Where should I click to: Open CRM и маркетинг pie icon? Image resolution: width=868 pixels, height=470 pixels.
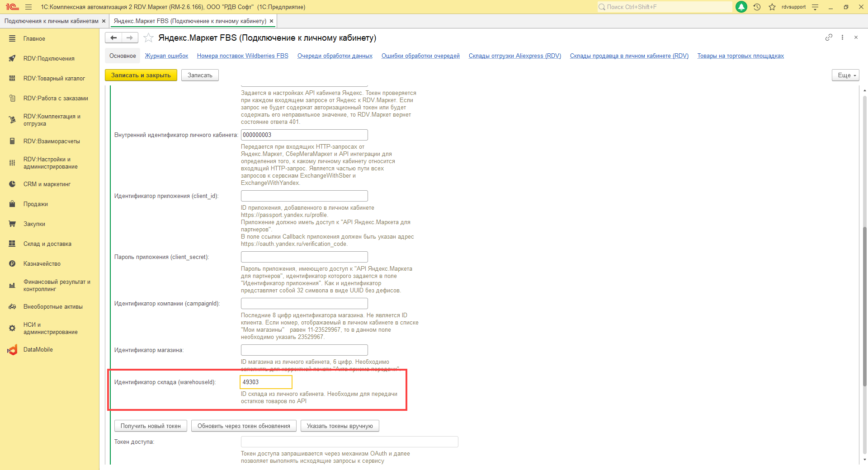[12, 184]
